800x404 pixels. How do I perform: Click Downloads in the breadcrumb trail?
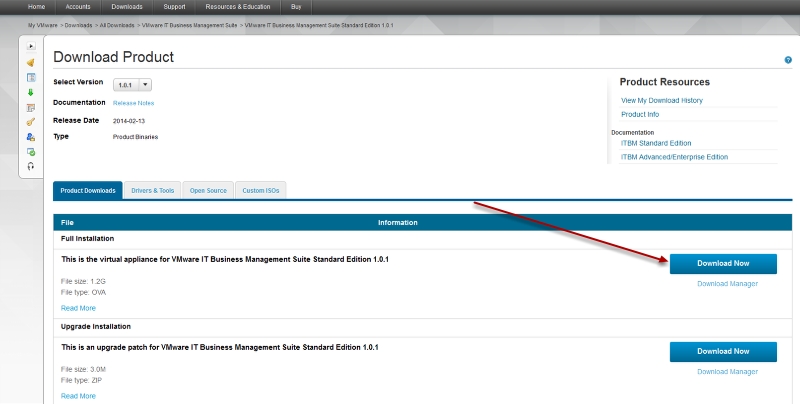click(79, 25)
